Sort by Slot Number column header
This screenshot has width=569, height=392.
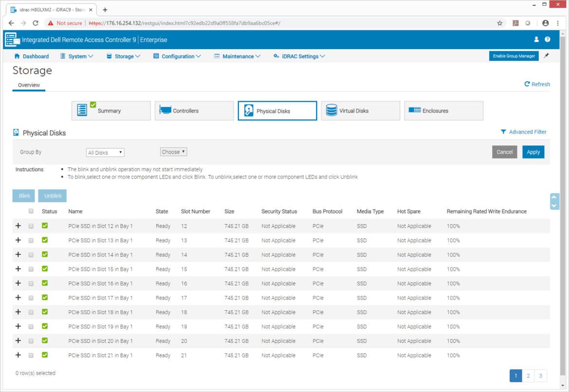pos(196,211)
